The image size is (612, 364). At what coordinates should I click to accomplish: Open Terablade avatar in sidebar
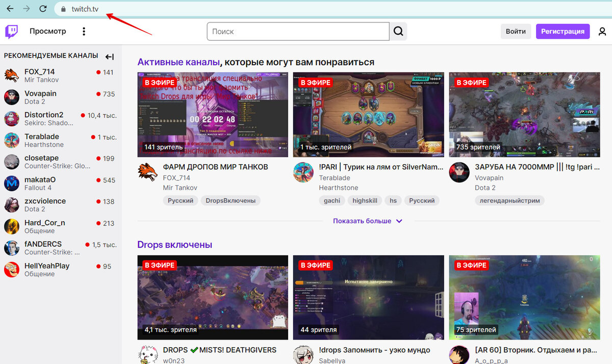point(11,140)
